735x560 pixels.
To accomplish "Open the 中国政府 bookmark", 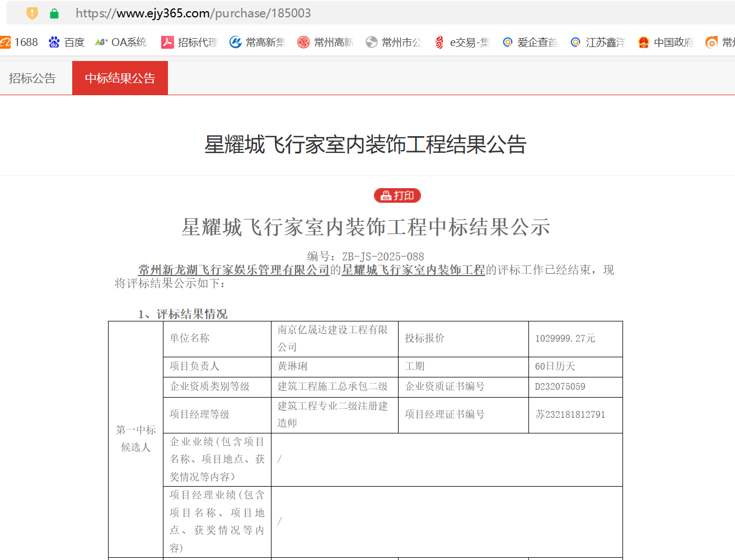I will tap(666, 42).
